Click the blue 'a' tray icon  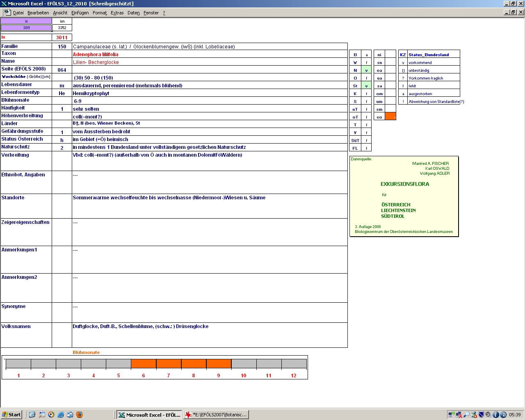[503, 415]
